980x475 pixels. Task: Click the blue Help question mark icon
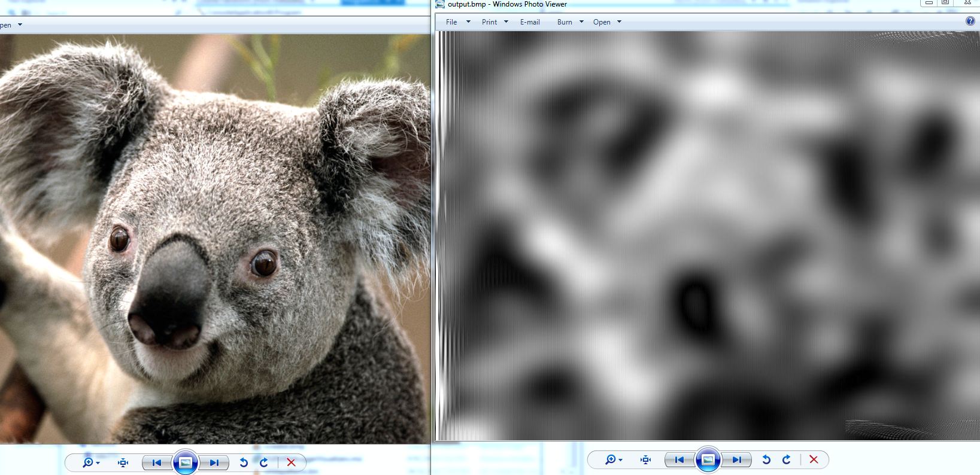click(x=970, y=22)
